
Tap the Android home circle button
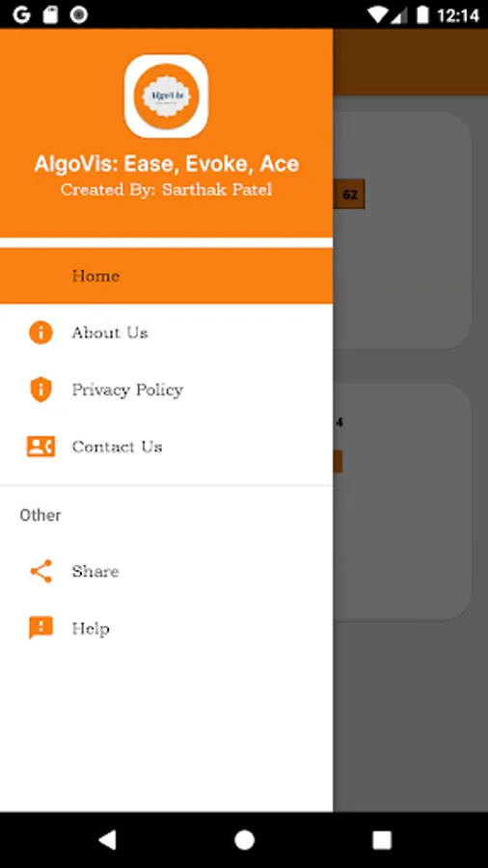tap(244, 840)
